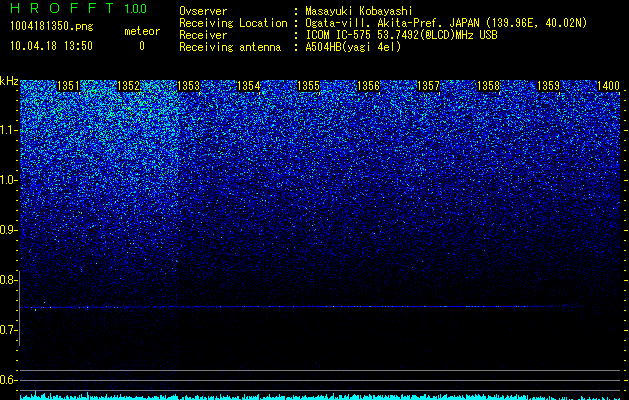Viewport: 629px width, 400px height.
Task: Click the HROFFT 1.0.0 title text
Action: [x=78, y=8]
